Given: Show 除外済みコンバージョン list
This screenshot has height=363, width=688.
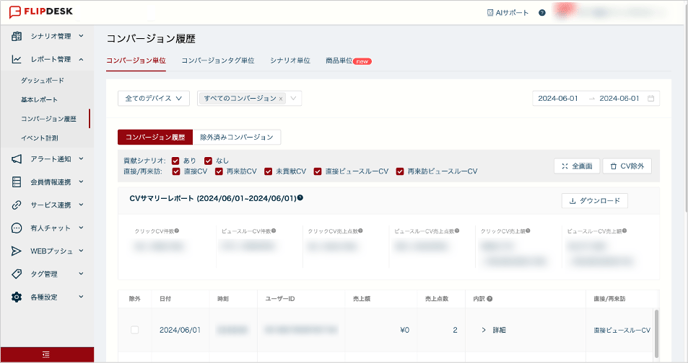Looking at the screenshot, I should 237,137.
